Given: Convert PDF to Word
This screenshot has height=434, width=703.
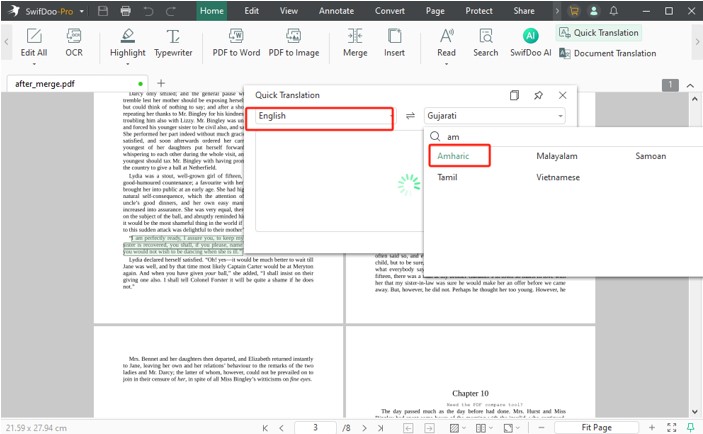Looking at the screenshot, I should (x=236, y=43).
